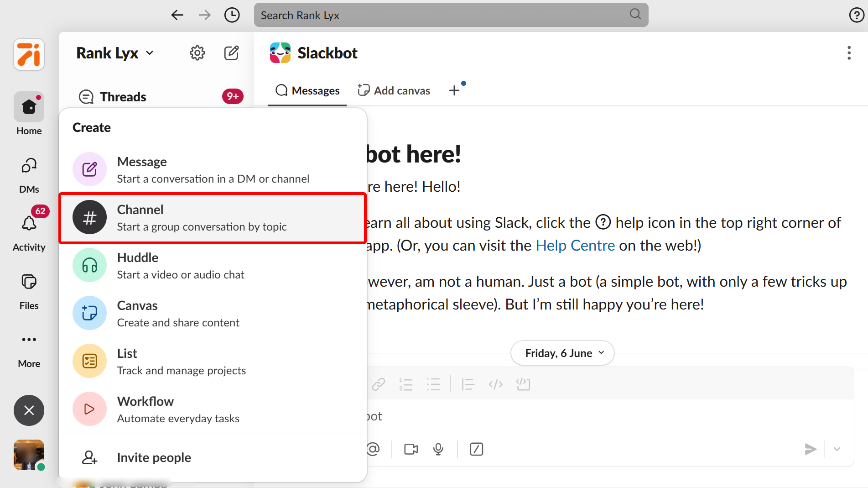The image size is (868, 488).
Task: Click the Home icon in the sidebar
Action: pyautogui.click(x=29, y=106)
